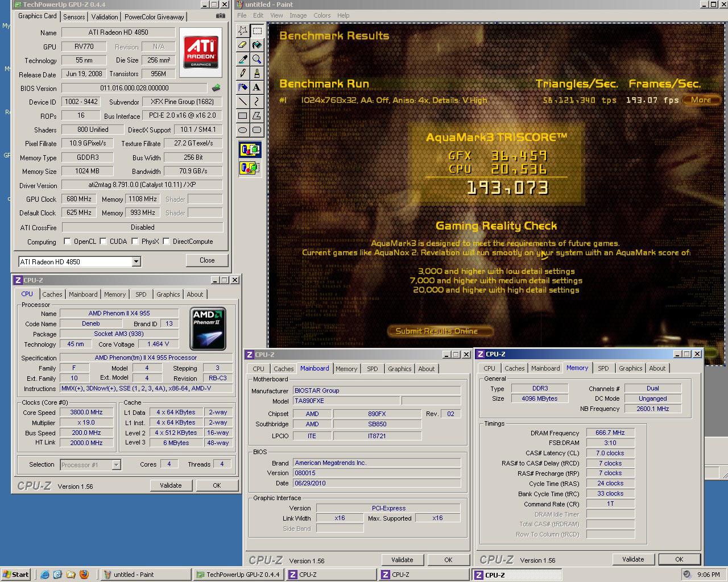Click the GPU Name field ATI Radeon HD 4850

click(118, 32)
